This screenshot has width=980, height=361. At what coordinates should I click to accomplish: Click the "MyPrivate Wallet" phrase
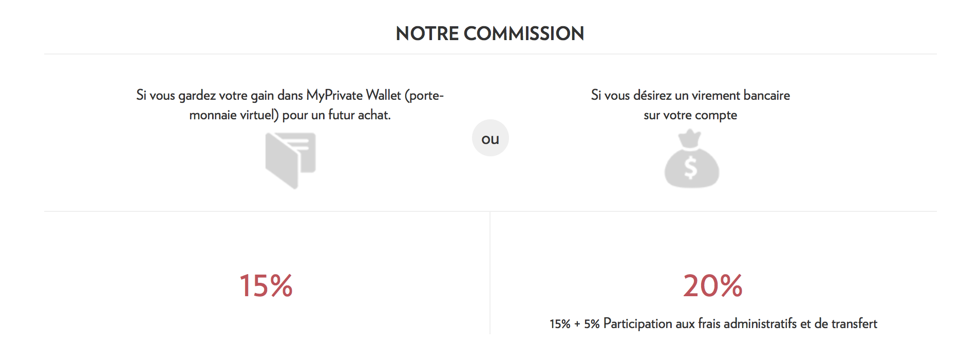[353, 96]
